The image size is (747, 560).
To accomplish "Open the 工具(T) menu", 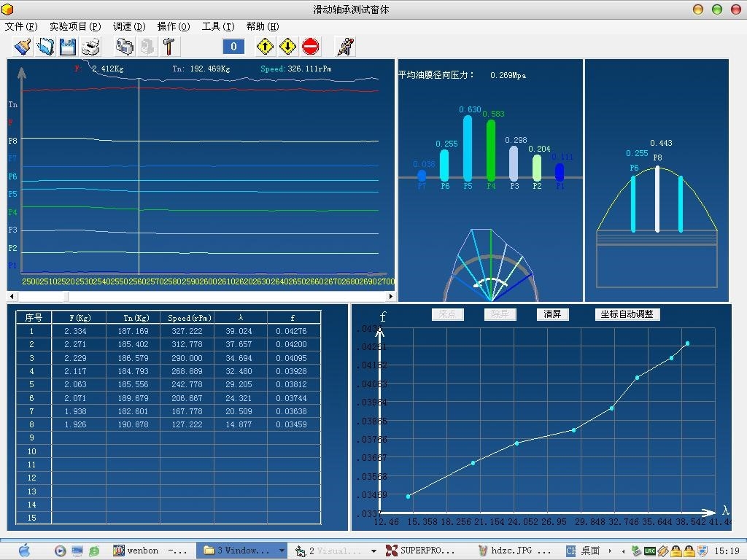I will point(218,26).
